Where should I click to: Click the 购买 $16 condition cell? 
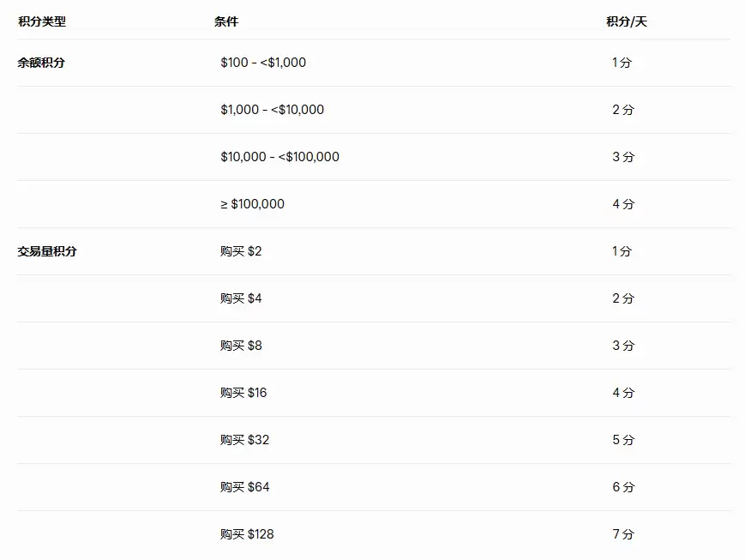[243, 393]
